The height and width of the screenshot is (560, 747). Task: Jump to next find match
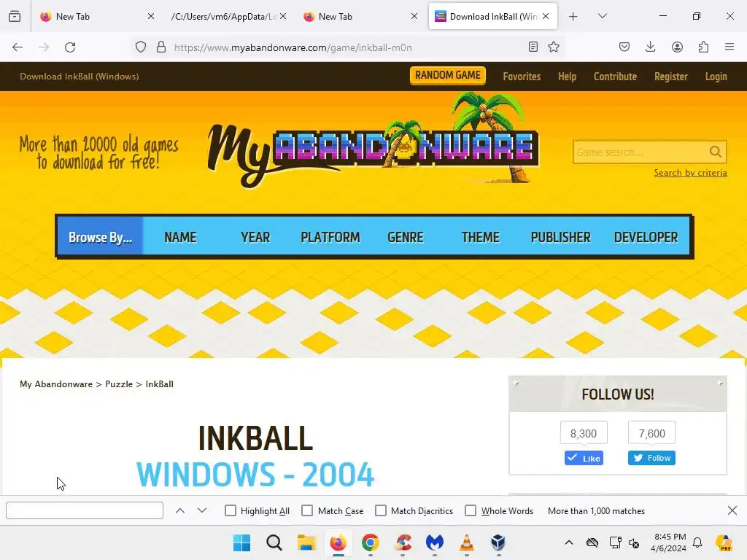point(202,510)
